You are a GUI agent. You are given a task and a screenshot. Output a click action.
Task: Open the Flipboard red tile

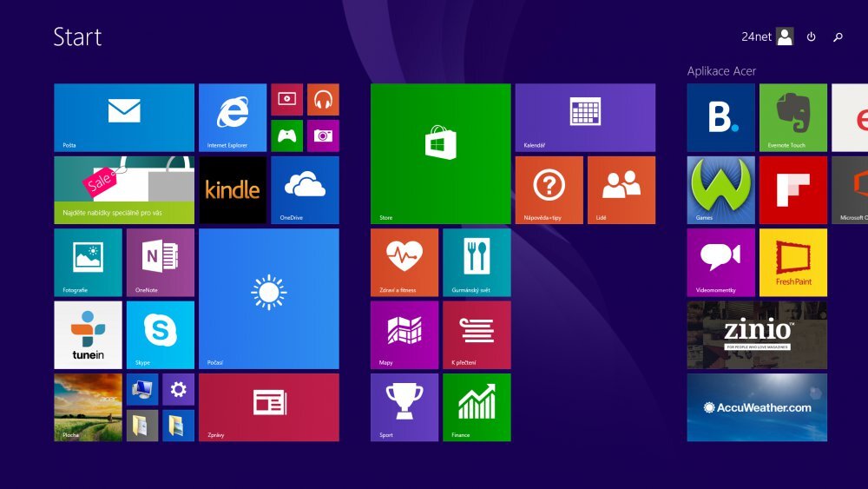pyautogui.click(x=793, y=190)
